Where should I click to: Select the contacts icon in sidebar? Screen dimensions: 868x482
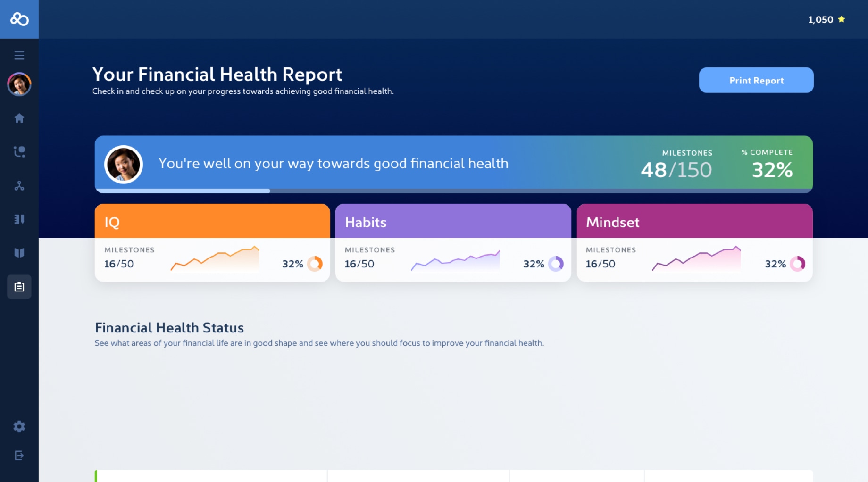[19, 152]
